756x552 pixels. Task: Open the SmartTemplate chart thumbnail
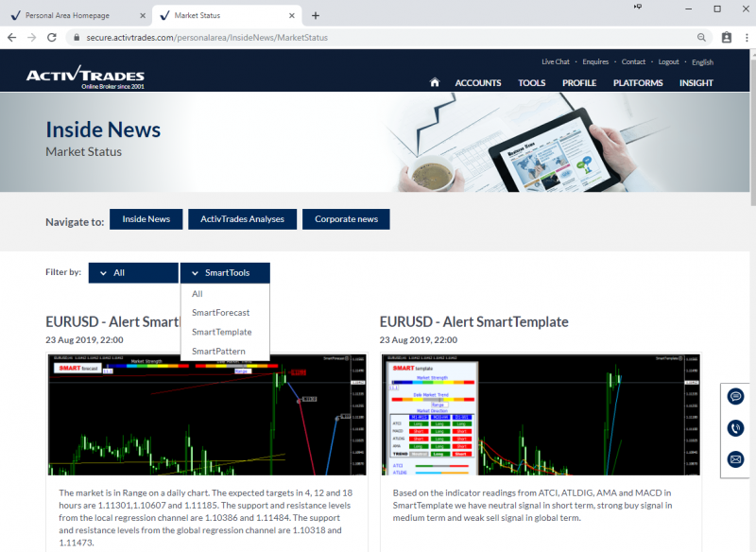[x=541, y=415]
